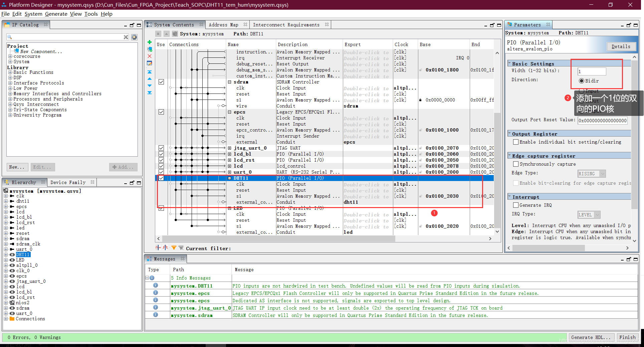Close the Messages tab
Viewport: 644px width, 347px height.
(183, 258)
